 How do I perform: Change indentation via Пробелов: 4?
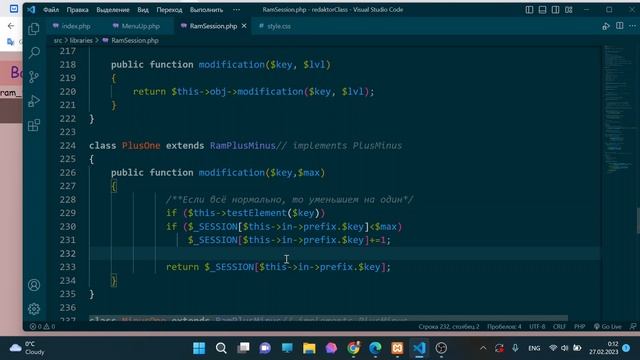pos(504,327)
